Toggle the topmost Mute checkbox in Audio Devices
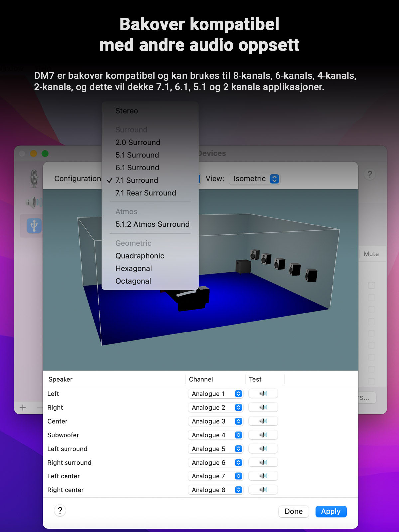 click(371, 285)
